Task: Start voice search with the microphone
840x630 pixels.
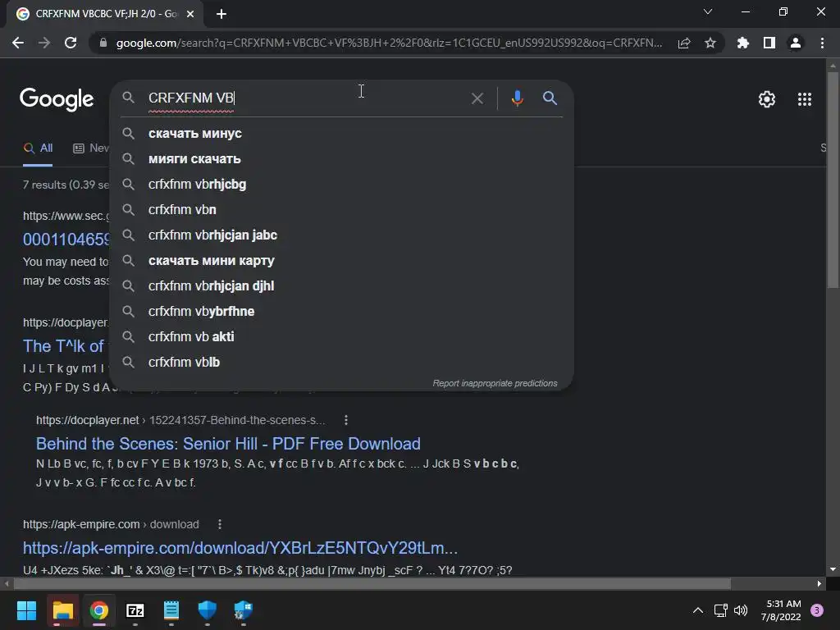Action: click(x=517, y=98)
